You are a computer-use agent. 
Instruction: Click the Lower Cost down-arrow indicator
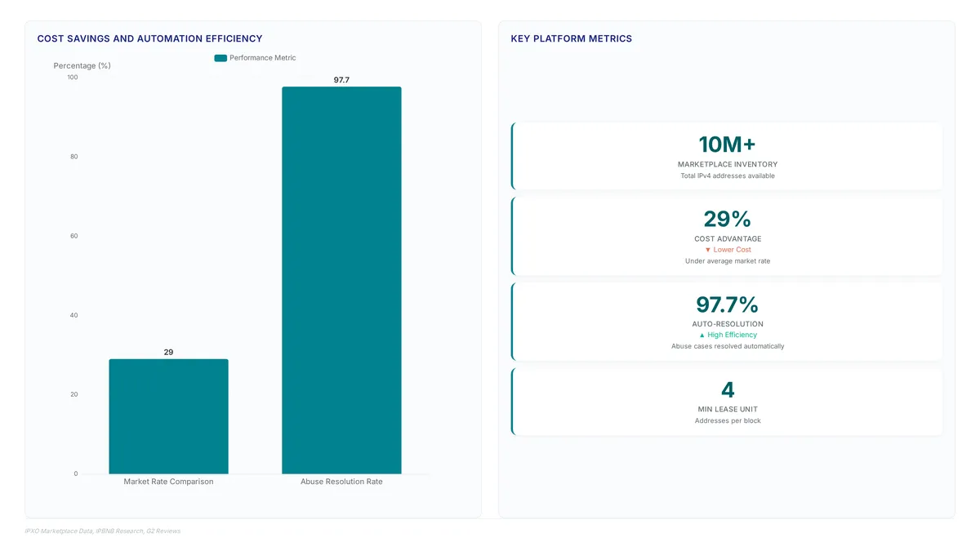pos(728,250)
